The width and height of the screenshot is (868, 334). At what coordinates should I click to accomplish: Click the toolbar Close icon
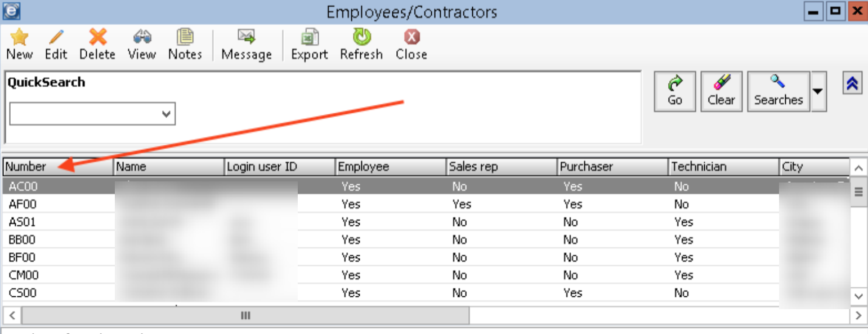pos(411,38)
